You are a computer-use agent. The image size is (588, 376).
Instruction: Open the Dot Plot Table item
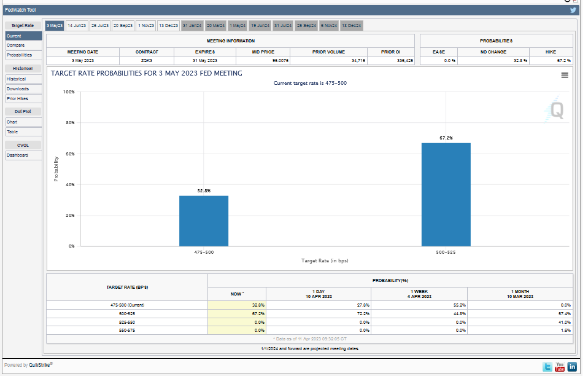[x=23, y=131]
